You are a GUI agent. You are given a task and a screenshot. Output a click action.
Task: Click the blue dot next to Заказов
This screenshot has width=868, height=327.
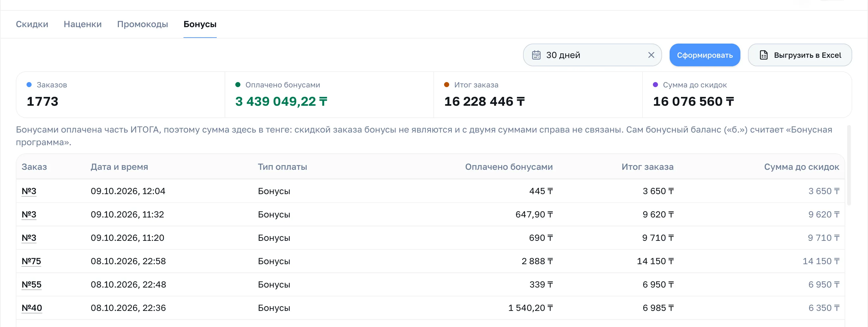29,85
